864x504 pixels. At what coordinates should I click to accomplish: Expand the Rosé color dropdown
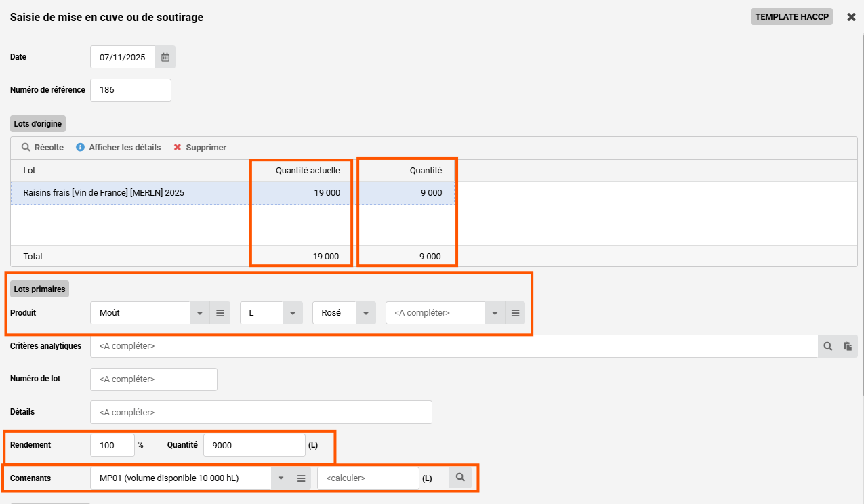(365, 313)
